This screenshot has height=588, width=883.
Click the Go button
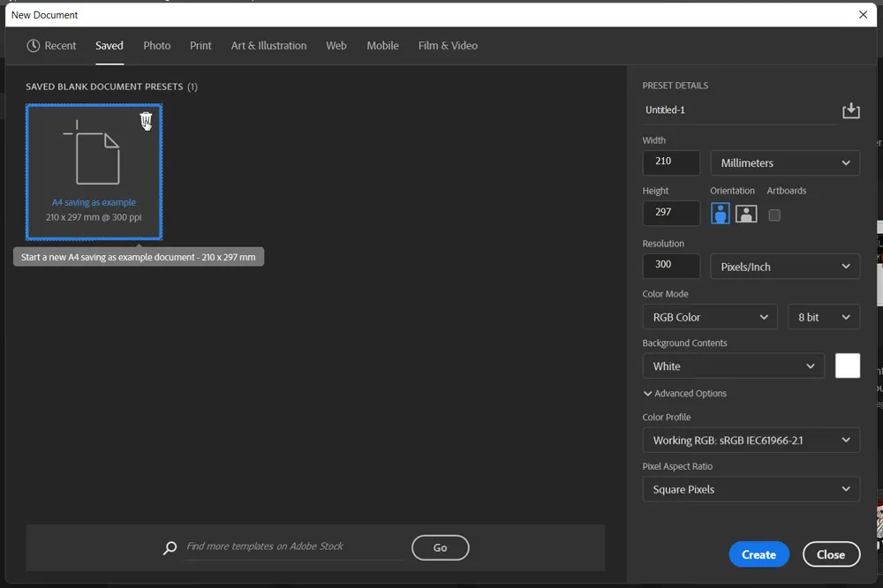tap(440, 547)
